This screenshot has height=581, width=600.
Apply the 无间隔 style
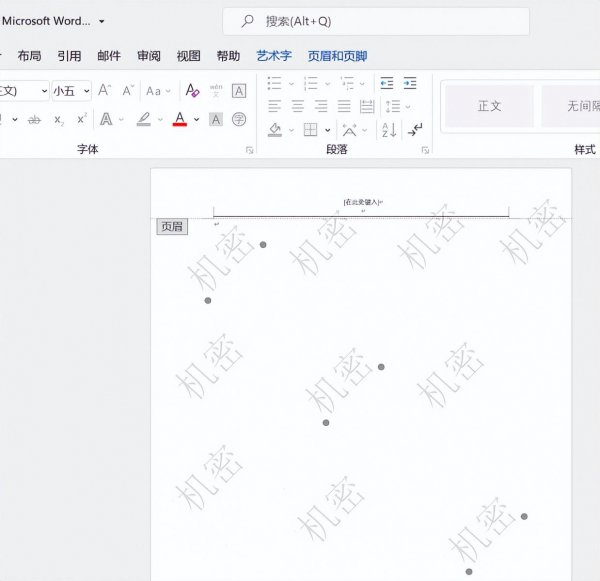coord(571,106)
